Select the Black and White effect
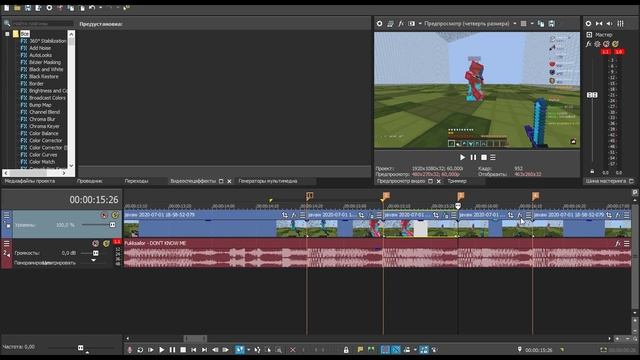The image size is (640, 360). 46,69
